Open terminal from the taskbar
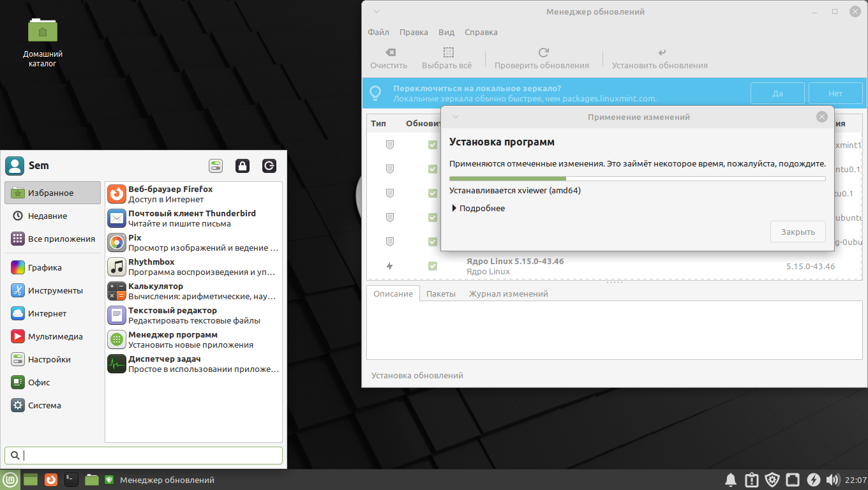This screenshot has height=490, width=868. click(71, 480)
